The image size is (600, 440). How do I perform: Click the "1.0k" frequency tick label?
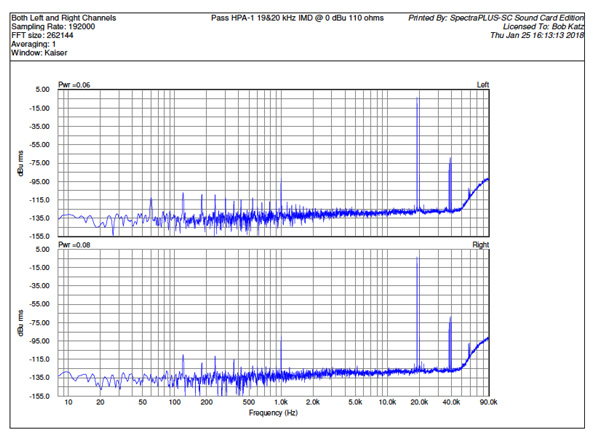click(282, 402)
